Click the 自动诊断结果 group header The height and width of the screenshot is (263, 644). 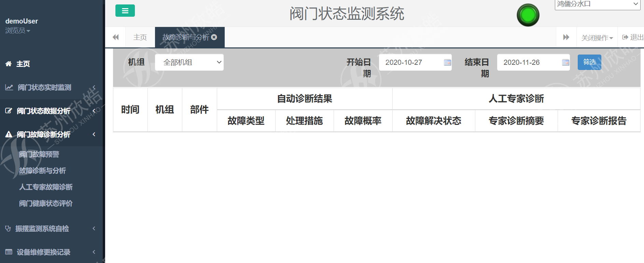(305, 99)
